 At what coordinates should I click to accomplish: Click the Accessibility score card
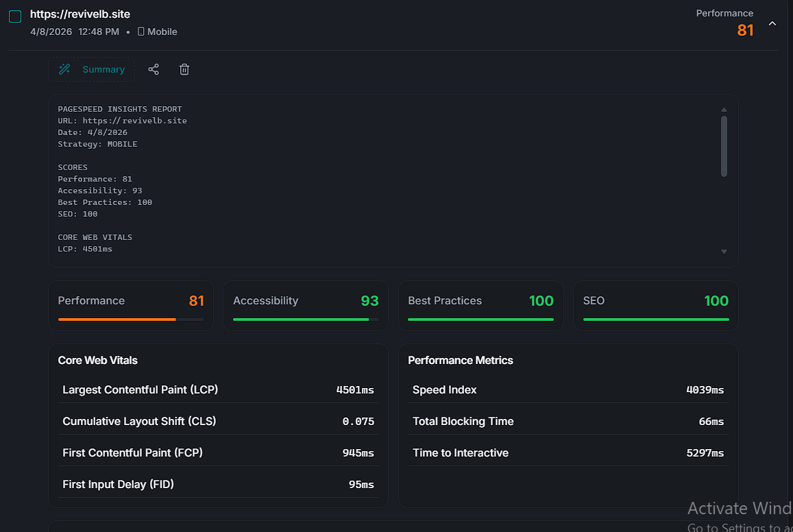306,306
